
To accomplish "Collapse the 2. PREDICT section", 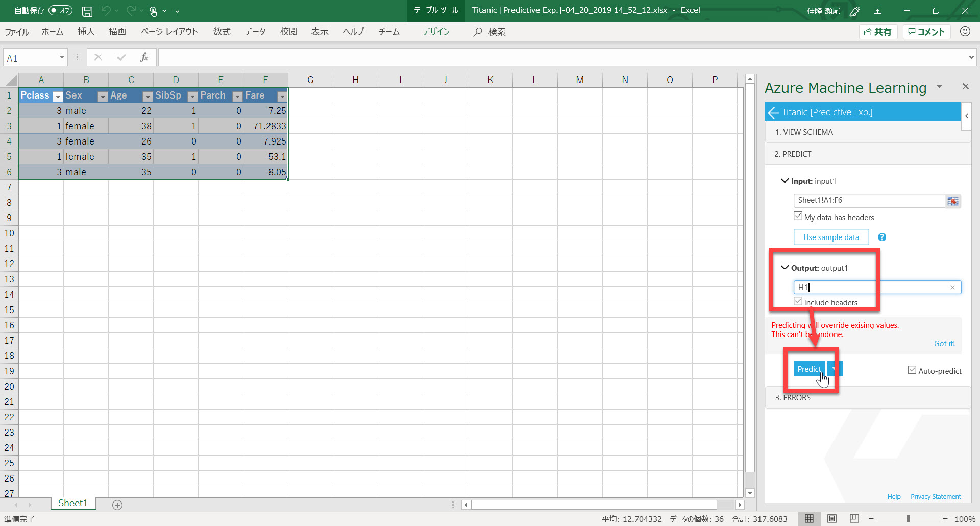I will (868, 154).
